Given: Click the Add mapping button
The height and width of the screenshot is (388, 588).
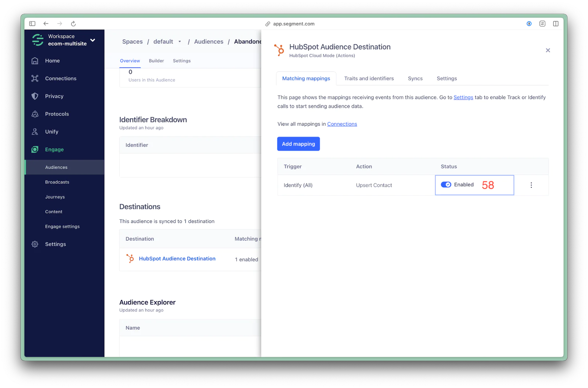Looking at the screenshot, I should pyautogui.click(x=298, y=144).
